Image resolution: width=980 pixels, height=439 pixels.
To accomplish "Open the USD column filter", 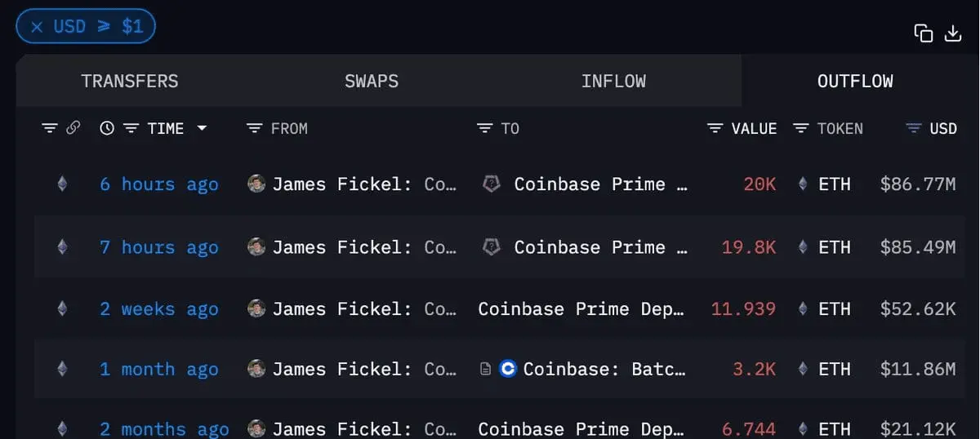I will point(914,128).
